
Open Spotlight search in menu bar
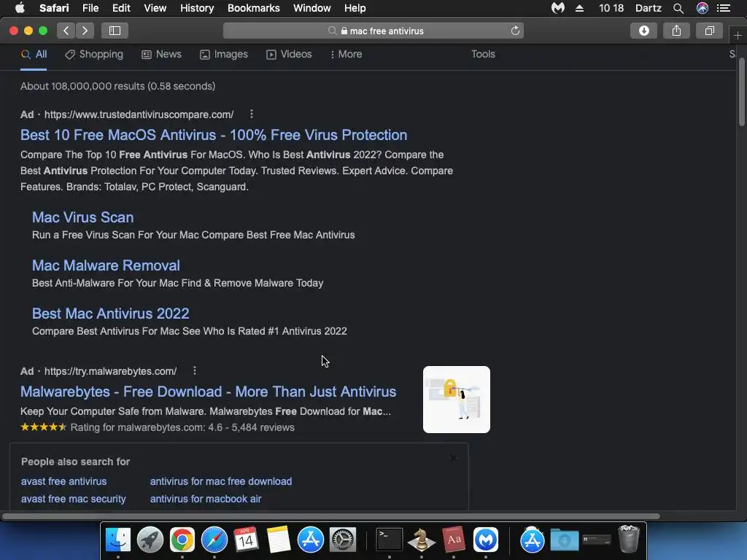[x=678, y=8]
